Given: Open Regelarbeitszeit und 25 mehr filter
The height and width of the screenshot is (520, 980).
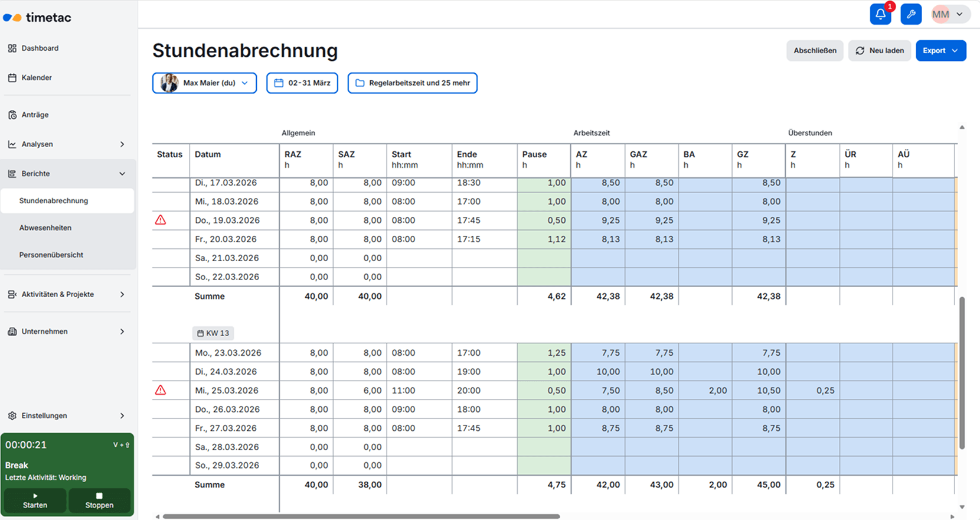Looking at the screenshot, I should (413, 83).
